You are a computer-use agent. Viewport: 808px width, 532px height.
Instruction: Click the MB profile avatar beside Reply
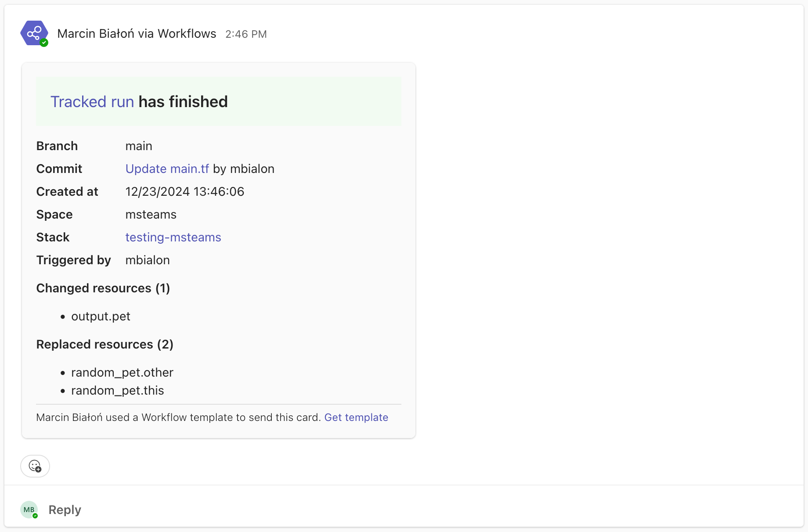click(29, 510)
